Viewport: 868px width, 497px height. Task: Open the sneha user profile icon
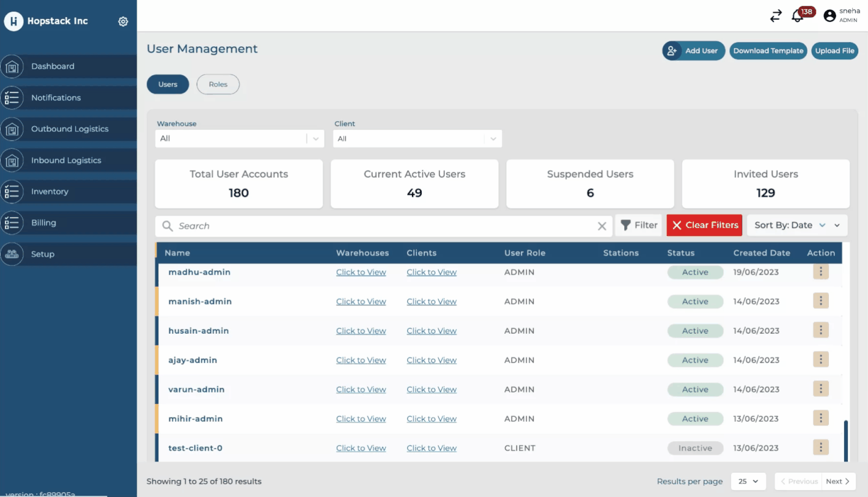point(829,17)
